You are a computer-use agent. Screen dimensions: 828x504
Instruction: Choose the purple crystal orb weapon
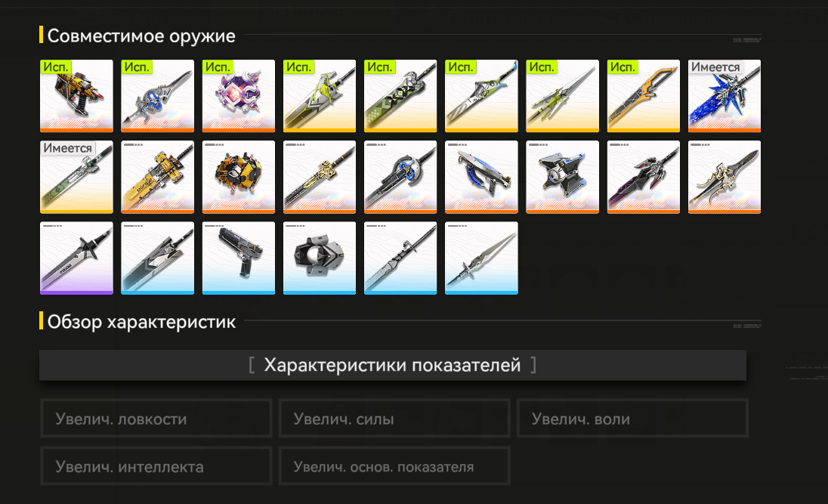point(239,96)
